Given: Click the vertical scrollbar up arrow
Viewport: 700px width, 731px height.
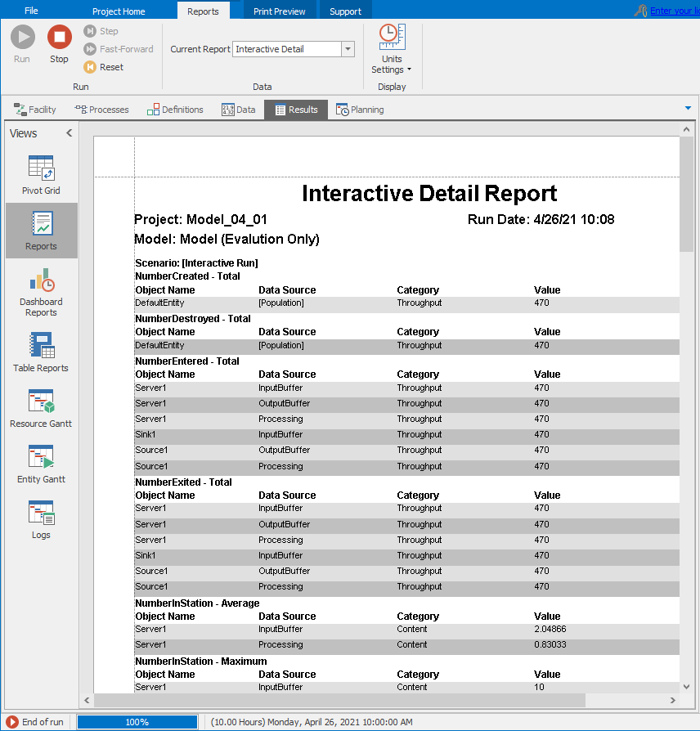Looking at the screenshot, I should 686,130.
